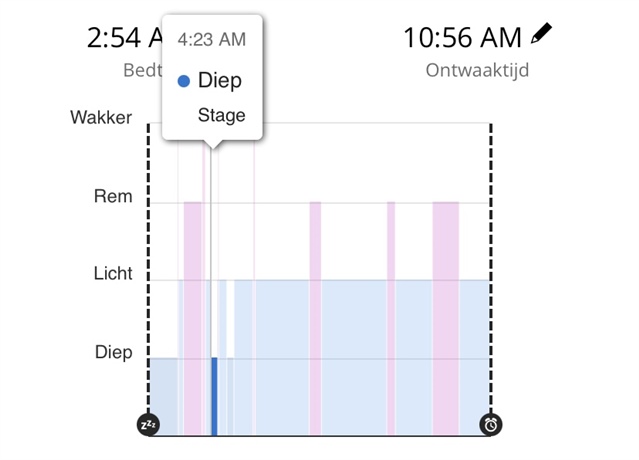Screen dimensions: 639x460
Task: Click the Wakker axis label
Action: (101, 118)
